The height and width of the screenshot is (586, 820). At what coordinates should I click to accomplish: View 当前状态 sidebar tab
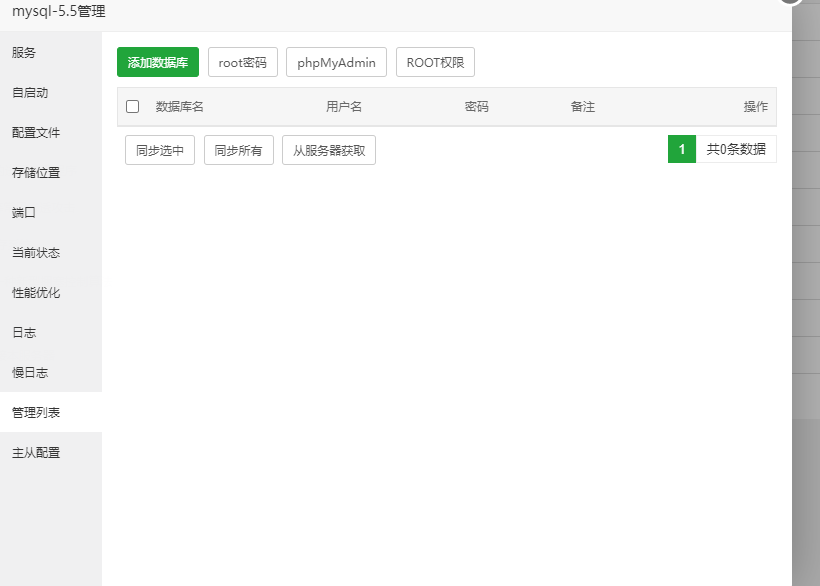pyautogui.click(x=51, y=252)
